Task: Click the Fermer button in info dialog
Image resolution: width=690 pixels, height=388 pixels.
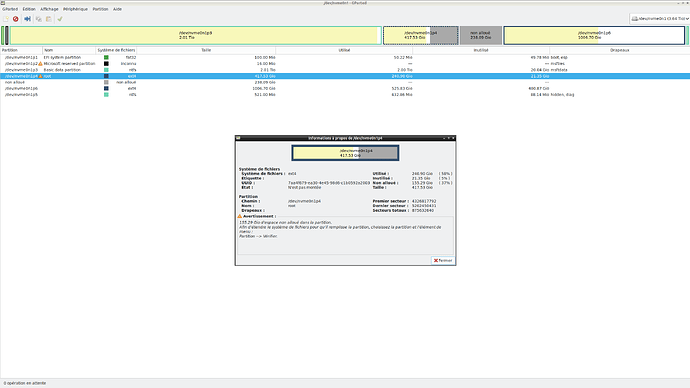Action: (x=443, y=260)
